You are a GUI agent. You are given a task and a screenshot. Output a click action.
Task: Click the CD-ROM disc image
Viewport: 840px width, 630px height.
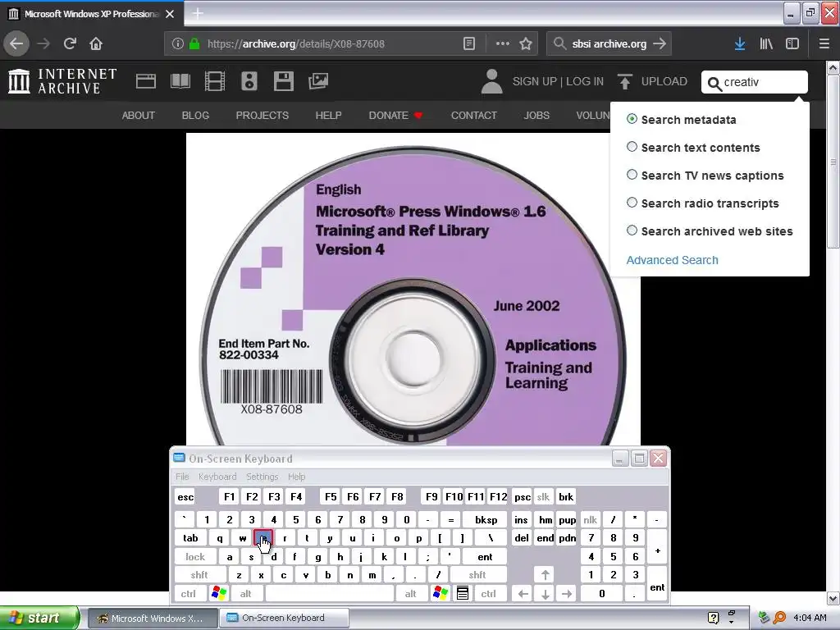[x=413, y=290]
